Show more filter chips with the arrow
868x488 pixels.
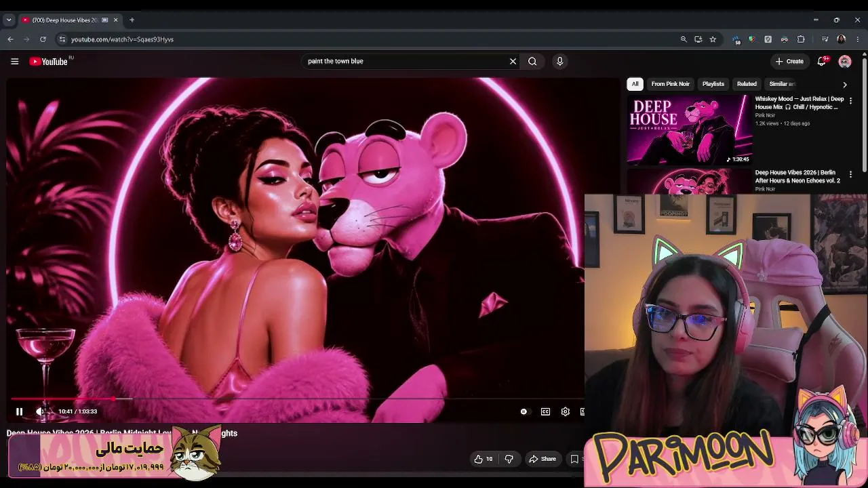click(x=844, y=85)
